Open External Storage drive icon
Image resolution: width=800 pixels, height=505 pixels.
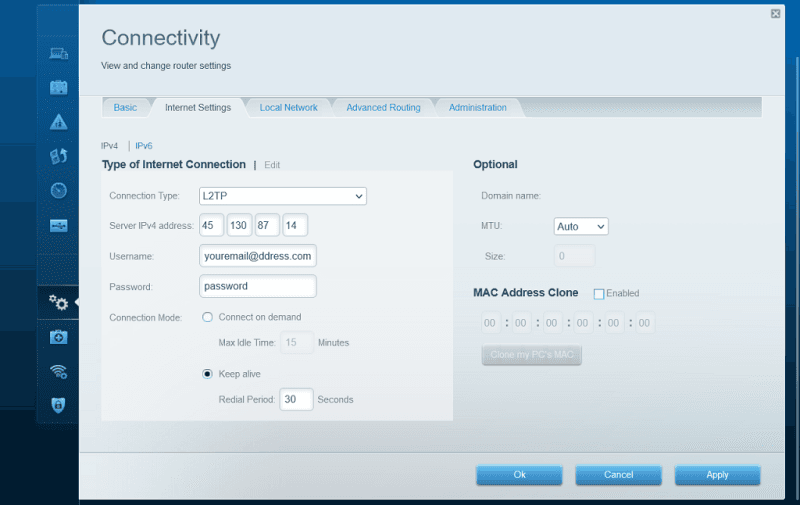click(58, 225)
